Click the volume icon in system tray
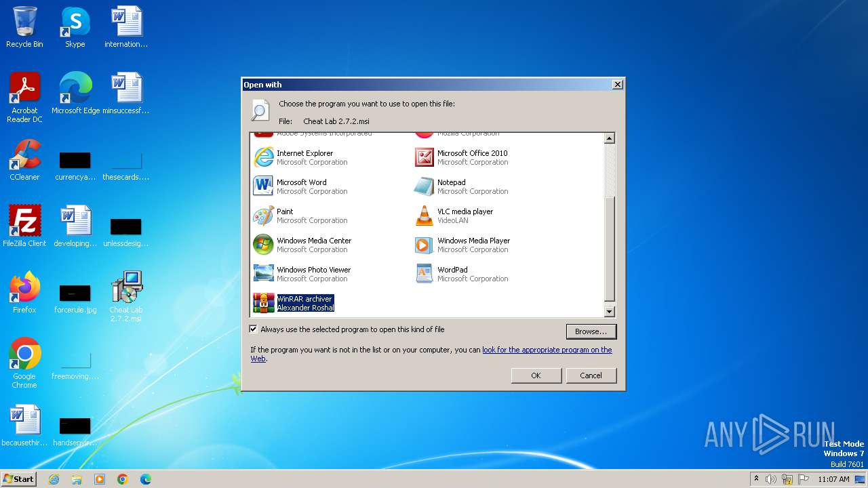This screenshot has height=488, width=868. pos(771,479)
